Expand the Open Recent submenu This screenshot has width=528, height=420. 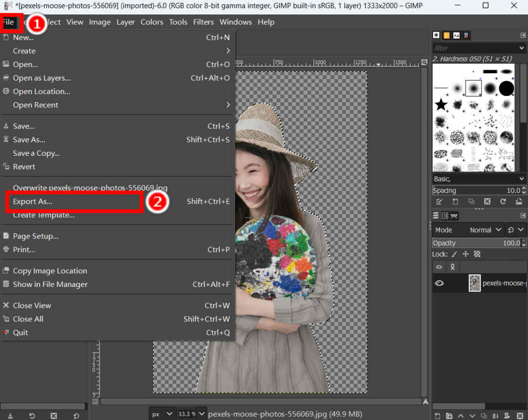point(35,105)
